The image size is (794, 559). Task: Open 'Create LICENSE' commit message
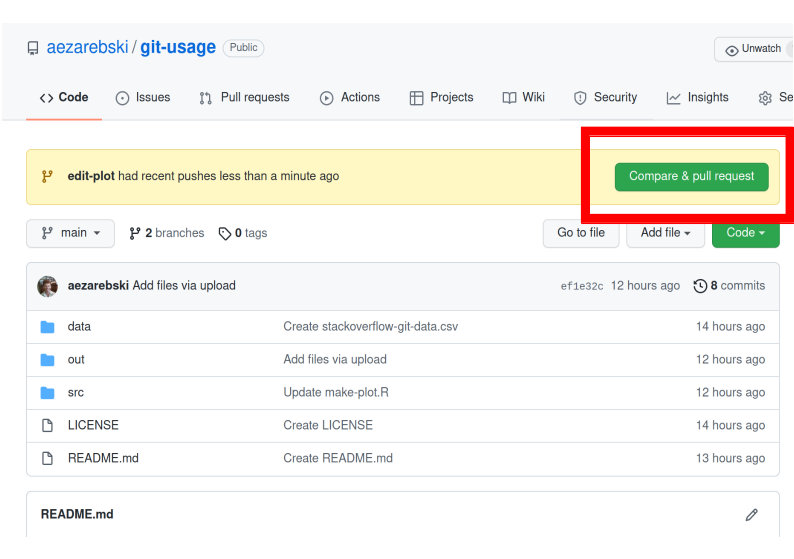tap(328, 425)
